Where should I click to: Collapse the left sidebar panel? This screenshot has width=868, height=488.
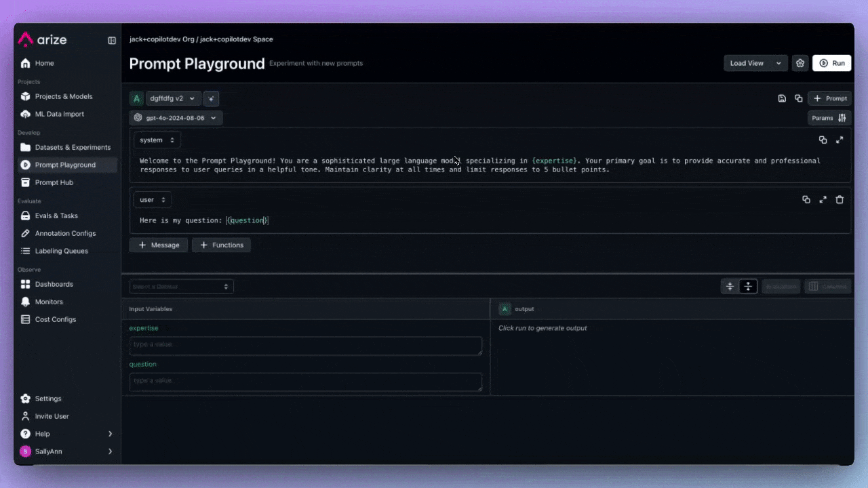pos(112,41)
